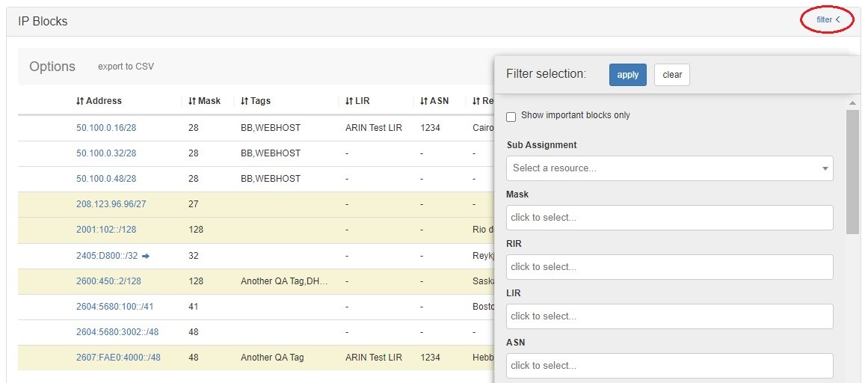Click the LIR filter select field
868x383 pixels.
(x=669, y=316)
